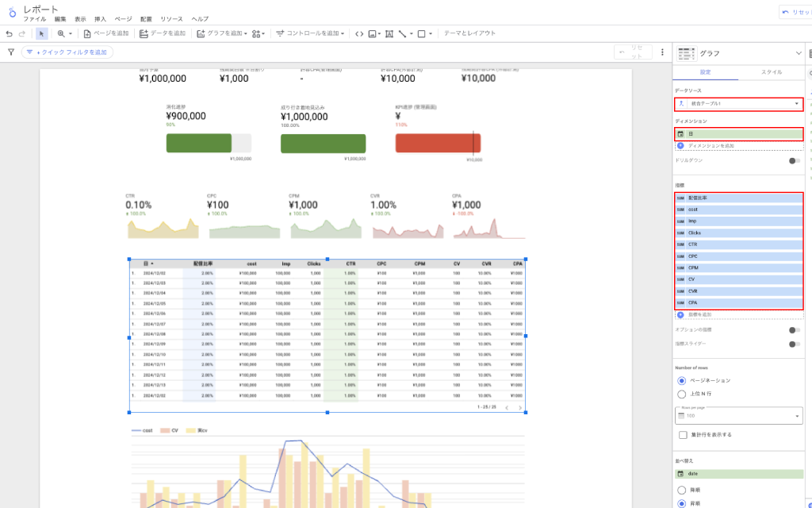This screenshot has height=508, width=812.
Task: Click the 成り行き着地見込み green progress bar
Action: pos(324,144)
